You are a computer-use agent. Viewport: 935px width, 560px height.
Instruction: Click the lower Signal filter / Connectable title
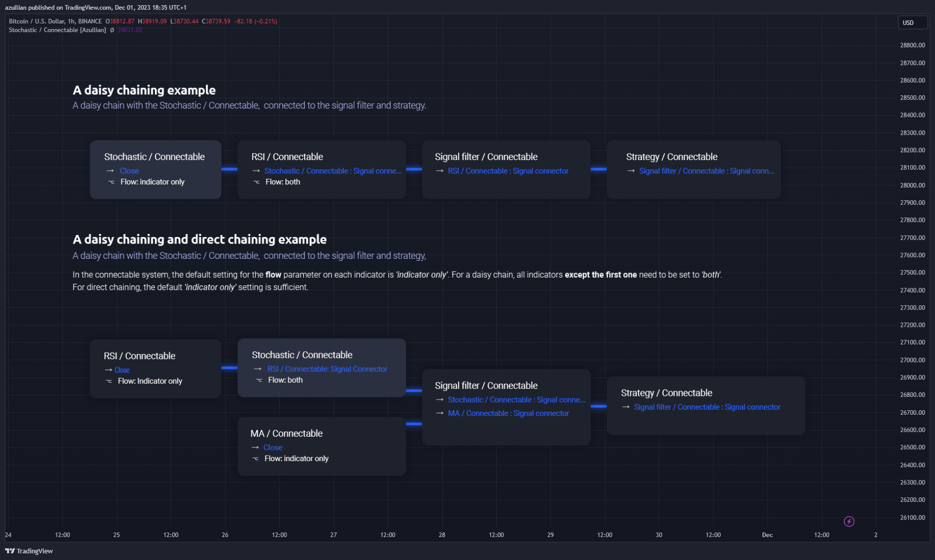[x=486, y=386]
